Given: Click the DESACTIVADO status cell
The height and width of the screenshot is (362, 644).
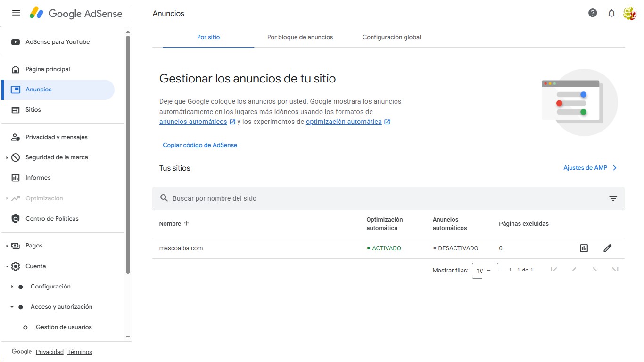Looking at the screenshot, I should (455, 248).
